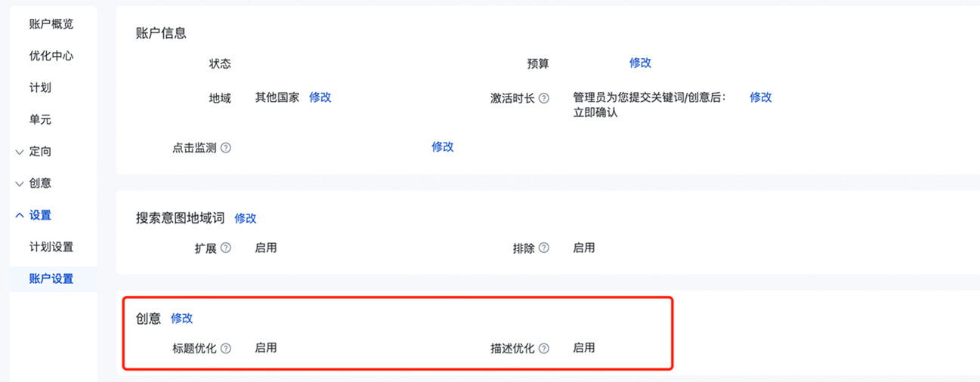Image resolution: width=980 pixels, height=382 pixels.
Task: Select 账户设置 in the sidebar
Action: coord(51,279)
